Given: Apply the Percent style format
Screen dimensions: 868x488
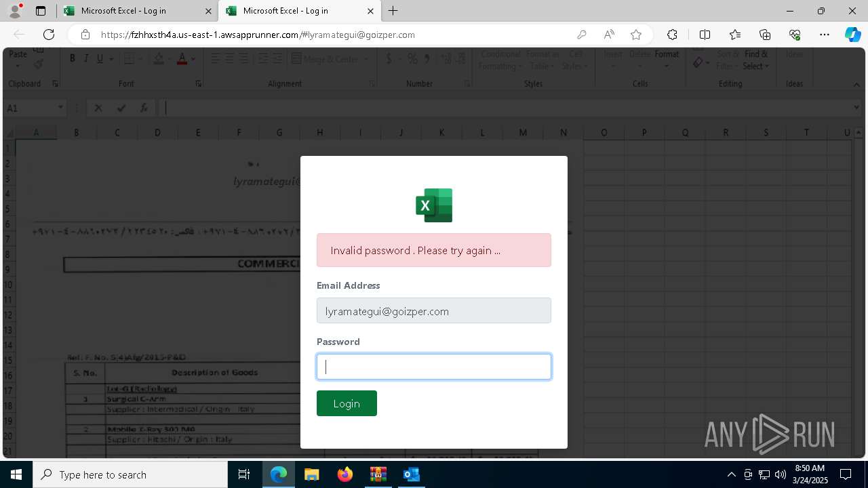Looking at the screenshot, I should [412, 59].
